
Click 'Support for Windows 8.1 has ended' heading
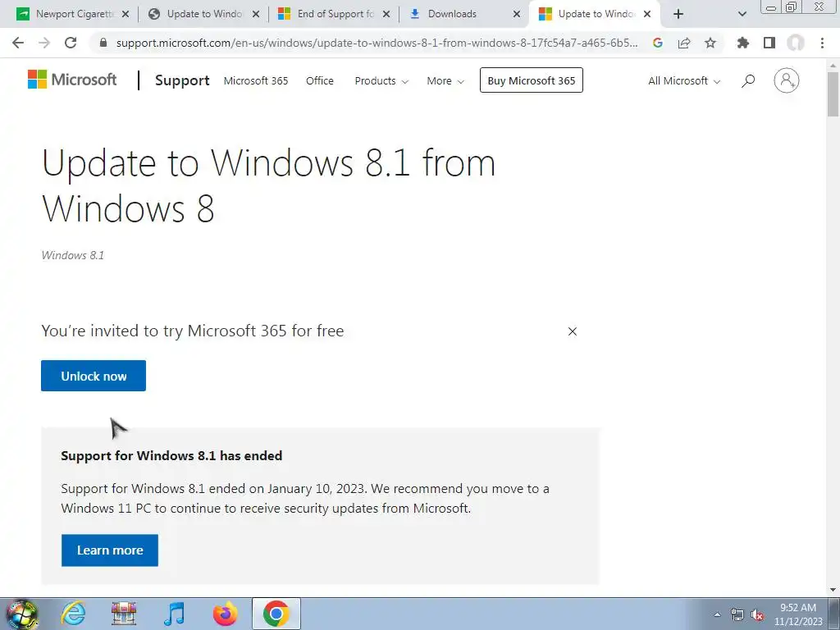pos(171,456)
